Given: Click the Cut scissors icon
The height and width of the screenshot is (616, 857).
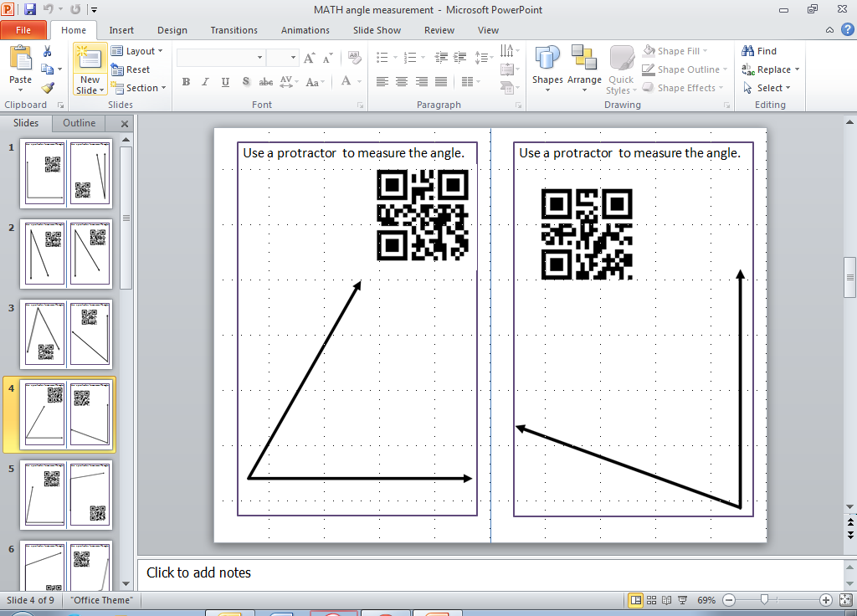Looking at the screenshot, I should (x=48, y=51).
